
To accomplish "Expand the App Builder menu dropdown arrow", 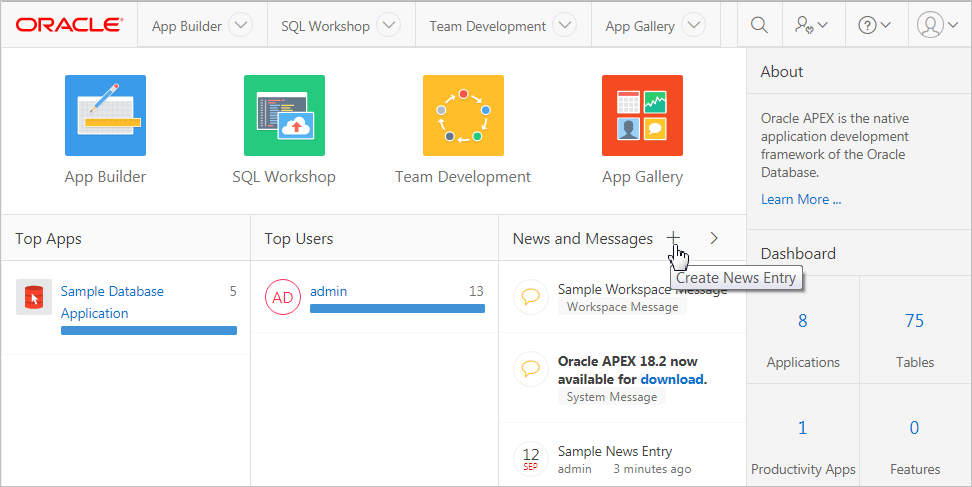I will (x=240, y=26).
